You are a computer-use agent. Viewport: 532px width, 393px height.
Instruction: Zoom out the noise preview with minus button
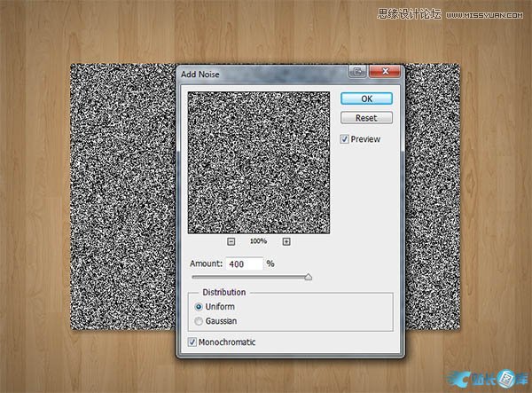231,241
